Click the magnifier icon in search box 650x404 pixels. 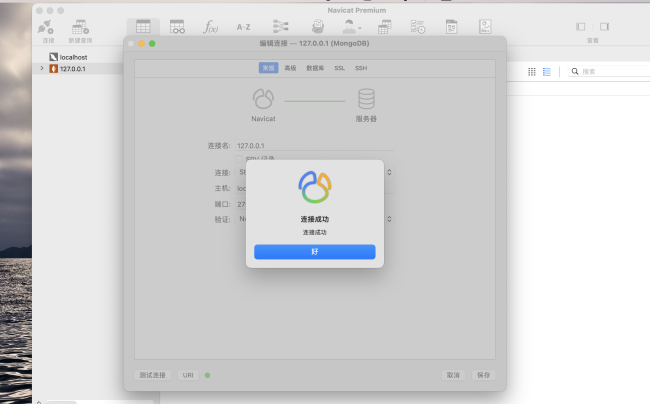(575, 71)
